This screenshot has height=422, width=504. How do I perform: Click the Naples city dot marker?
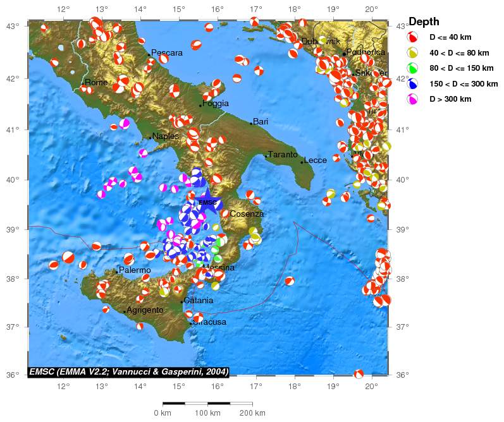150,138
